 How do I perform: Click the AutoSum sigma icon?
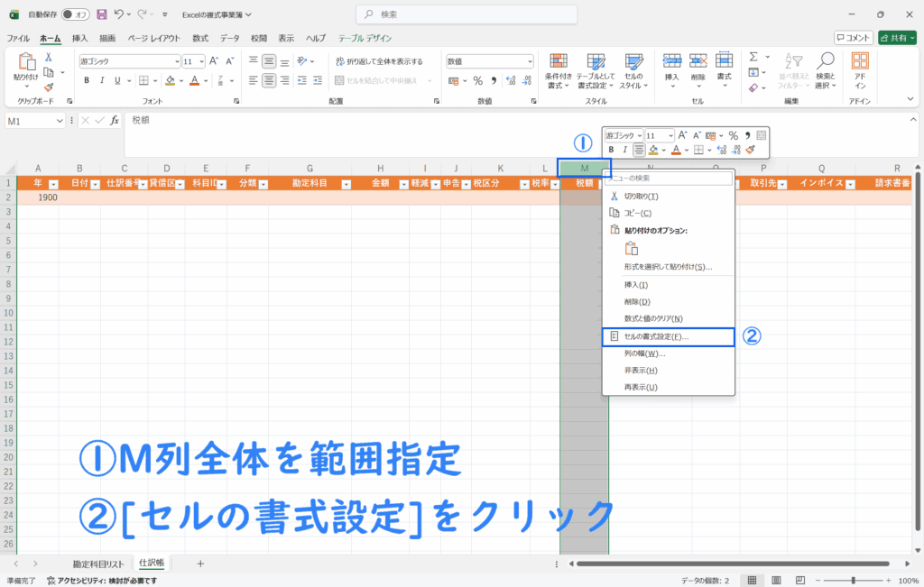pyautogui.click(x=753, y=57)
